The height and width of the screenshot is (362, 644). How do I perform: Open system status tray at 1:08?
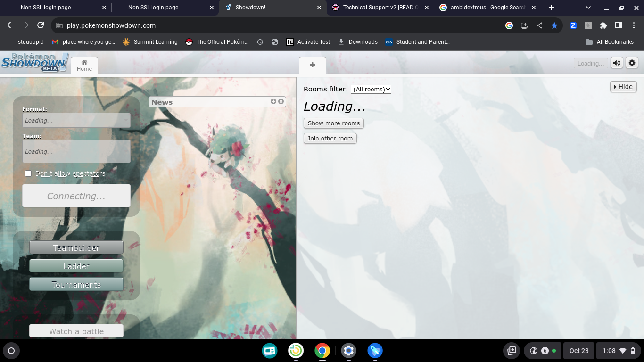pos(619,351)
